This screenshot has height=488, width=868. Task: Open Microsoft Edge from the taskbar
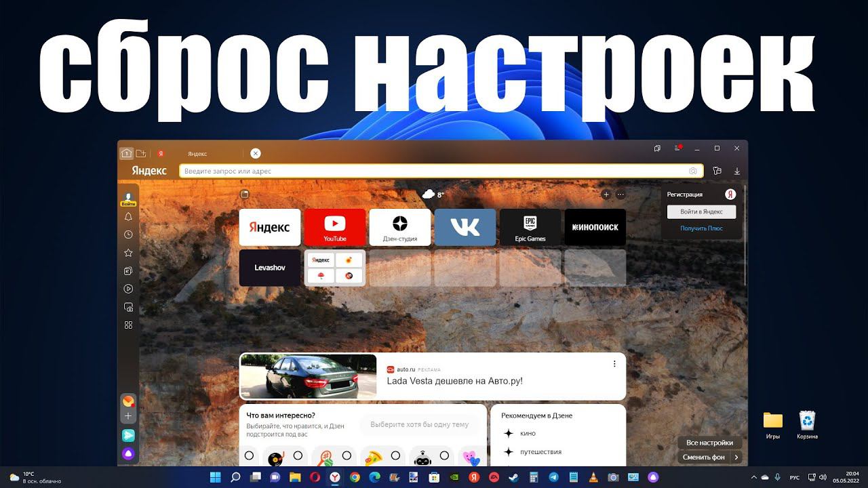point(374,477)
